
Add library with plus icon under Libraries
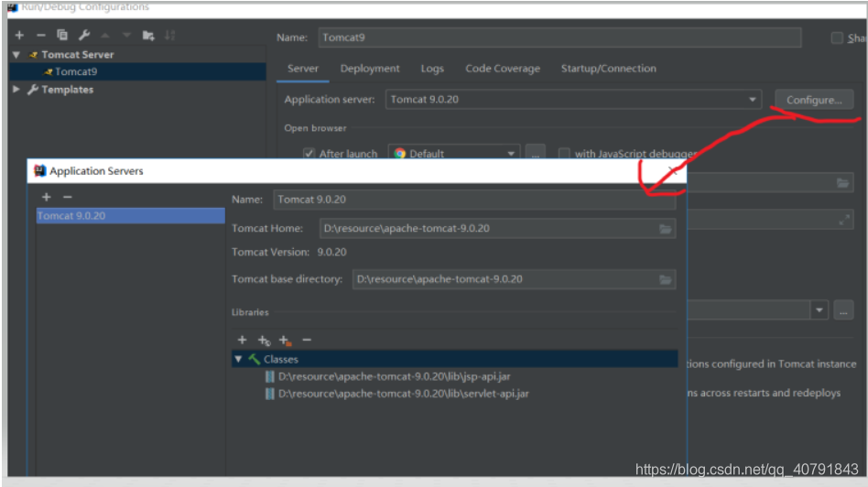[242, 340]
